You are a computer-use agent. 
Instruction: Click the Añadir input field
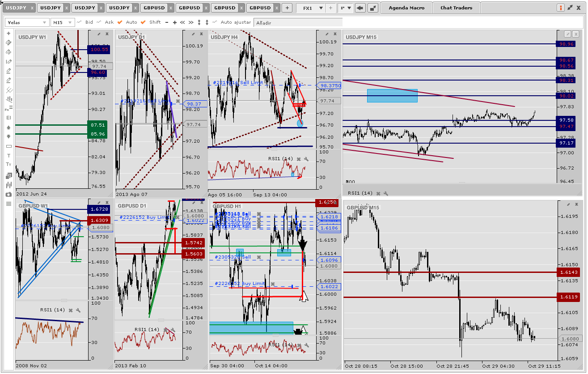click(x=297, y=22)
